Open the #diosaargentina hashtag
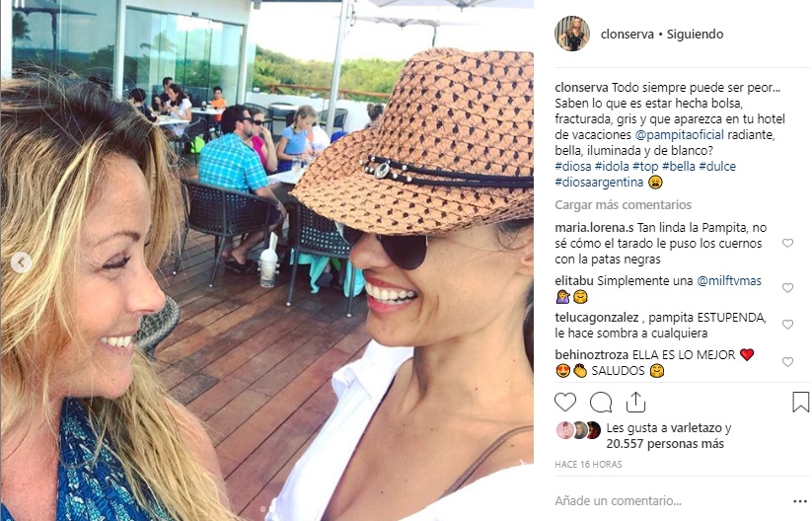Screen dimensions: 812x521 coord(599,183)
